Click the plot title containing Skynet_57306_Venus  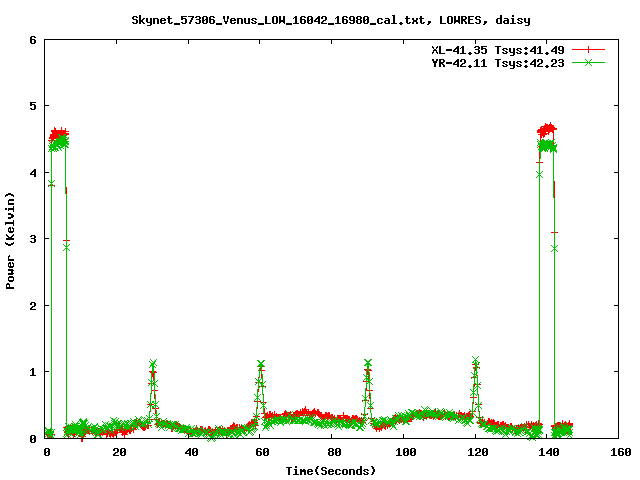(318, 20)
